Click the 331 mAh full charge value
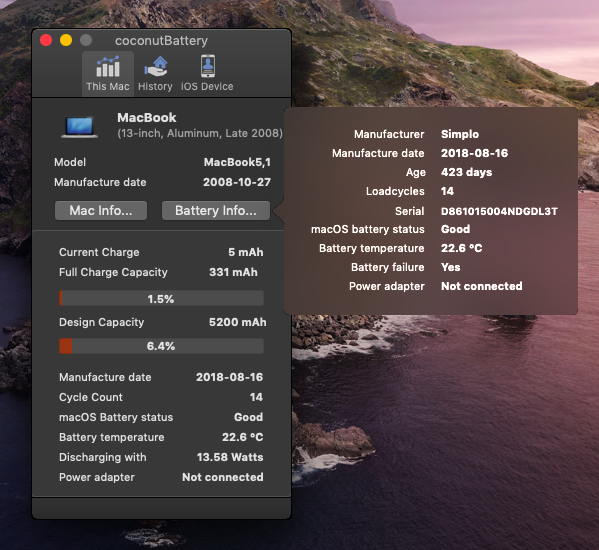Viewport: 599px width, 550px height. coord(233,272)
